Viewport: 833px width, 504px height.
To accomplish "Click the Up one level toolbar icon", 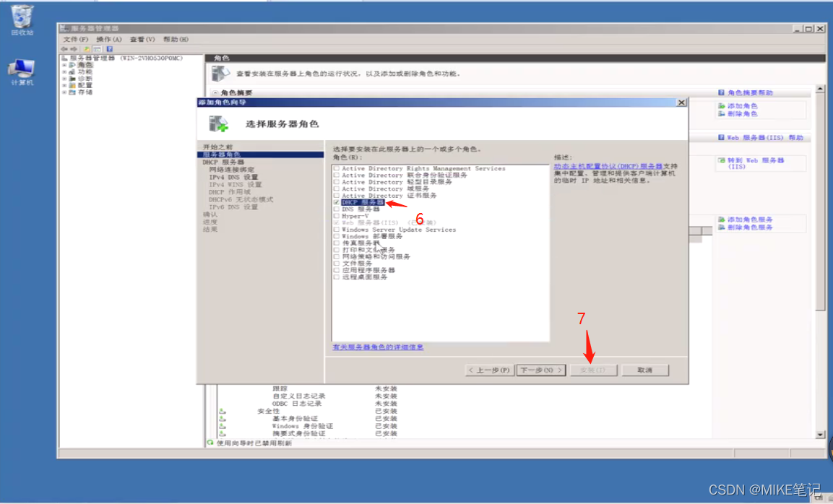I will pyautogui.click(x=87, y=49).
